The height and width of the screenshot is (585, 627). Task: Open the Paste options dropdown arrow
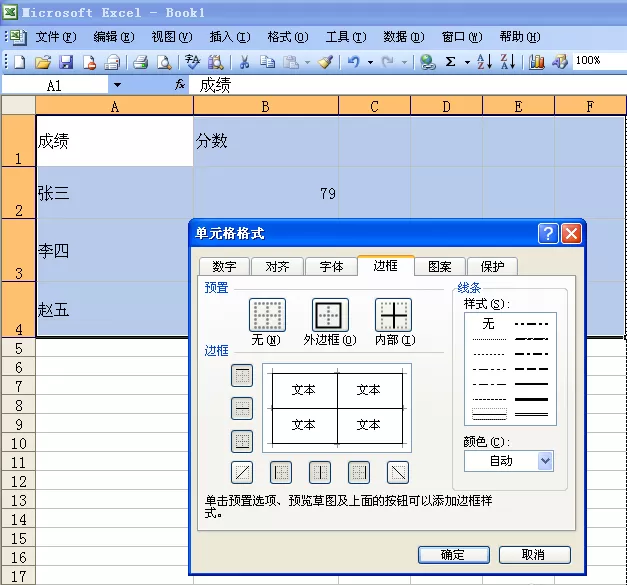pyautogui.click(x=308, y=62)
